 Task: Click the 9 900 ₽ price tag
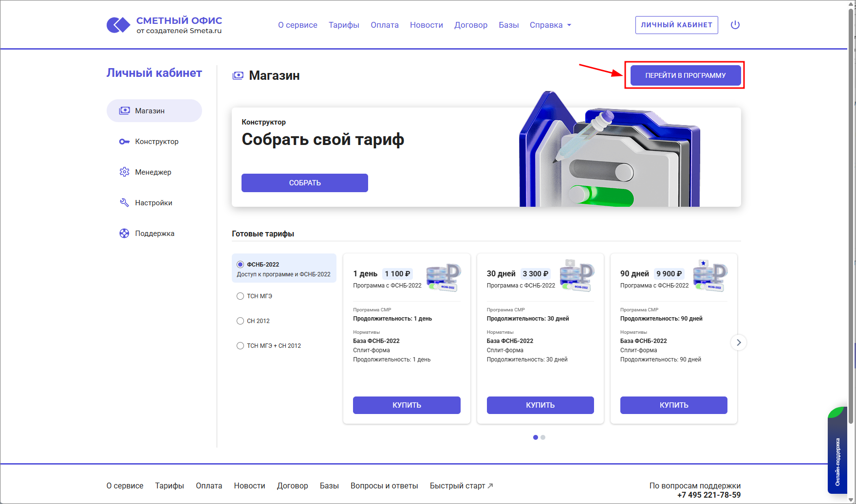coord(669,274)
